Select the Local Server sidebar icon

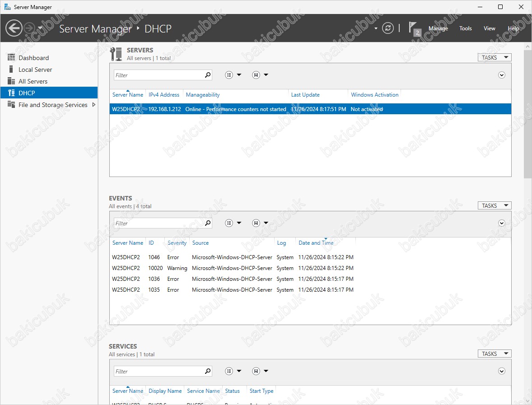pyautogui.click(x=11, y=70)
